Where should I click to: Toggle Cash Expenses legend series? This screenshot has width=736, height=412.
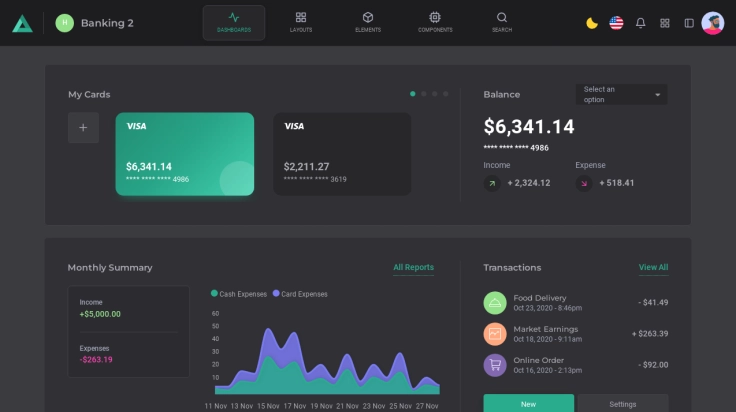point(239,294)
